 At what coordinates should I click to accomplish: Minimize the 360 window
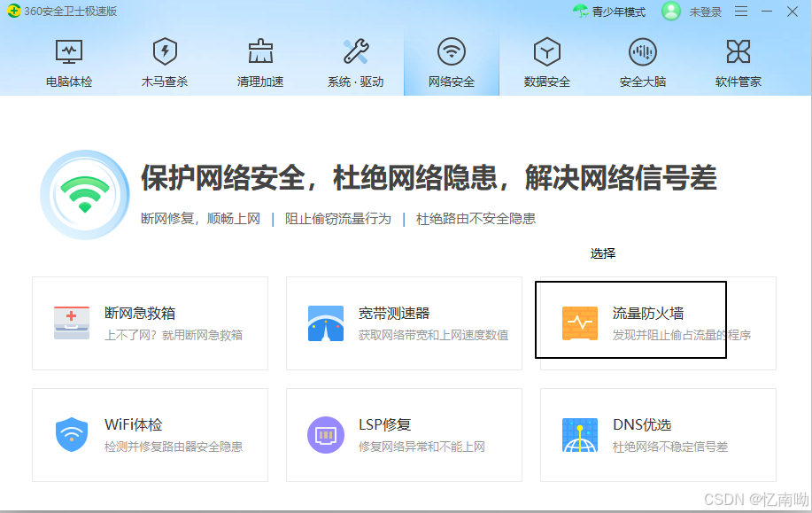tap(767, 12)
